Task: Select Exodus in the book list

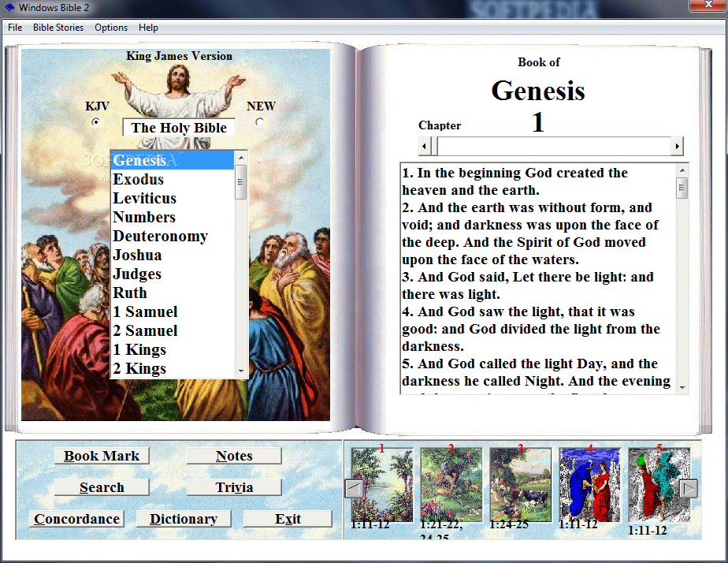Action: 173,179
